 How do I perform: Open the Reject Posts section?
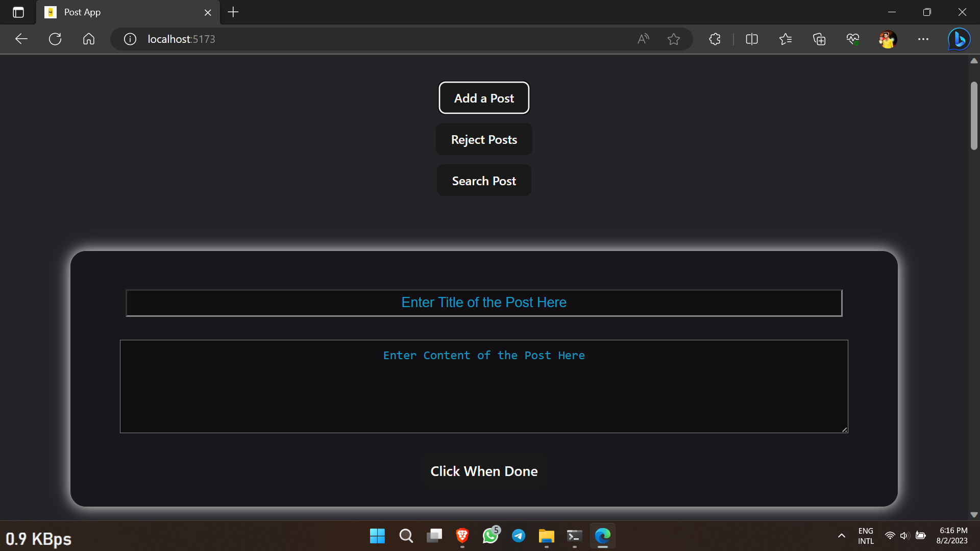(x=484, y=139)
